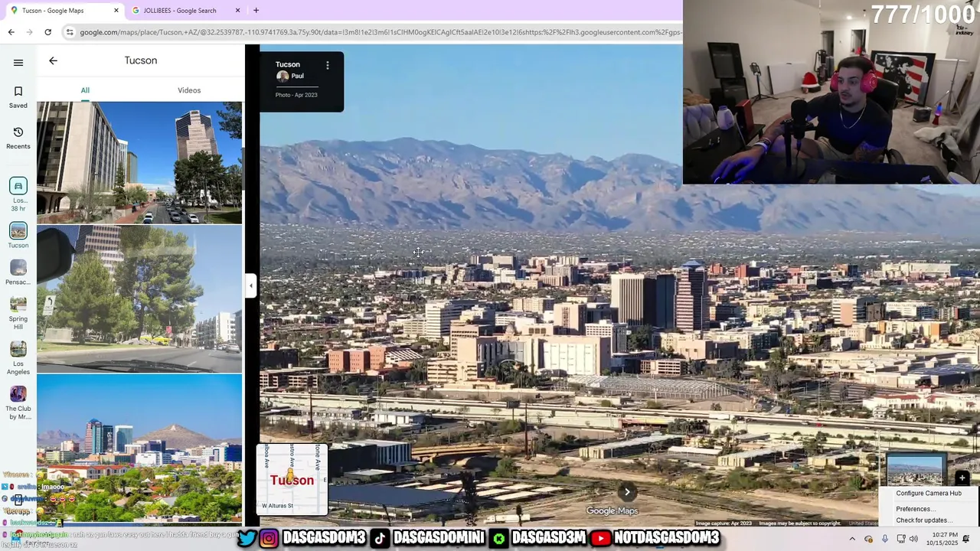The image size is (980, 551).
Task: Open the dashcam tree photo thumbnail
Action: (x=139, y=298)
